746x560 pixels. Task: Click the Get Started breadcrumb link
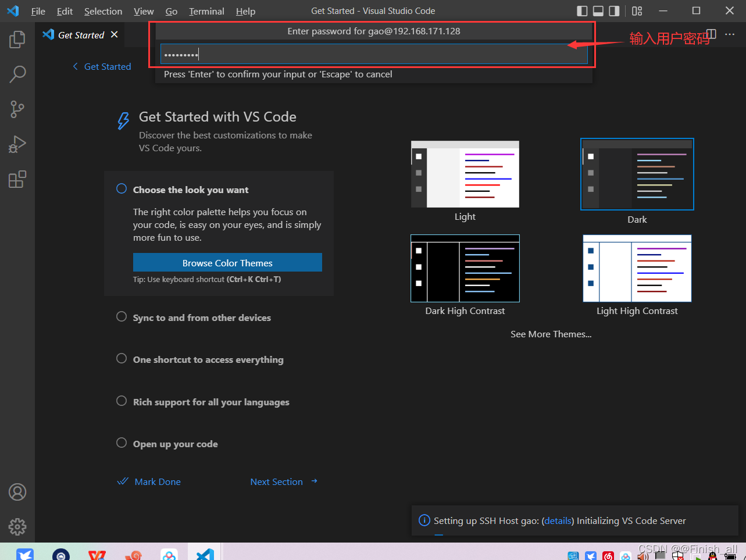(108, 66)
